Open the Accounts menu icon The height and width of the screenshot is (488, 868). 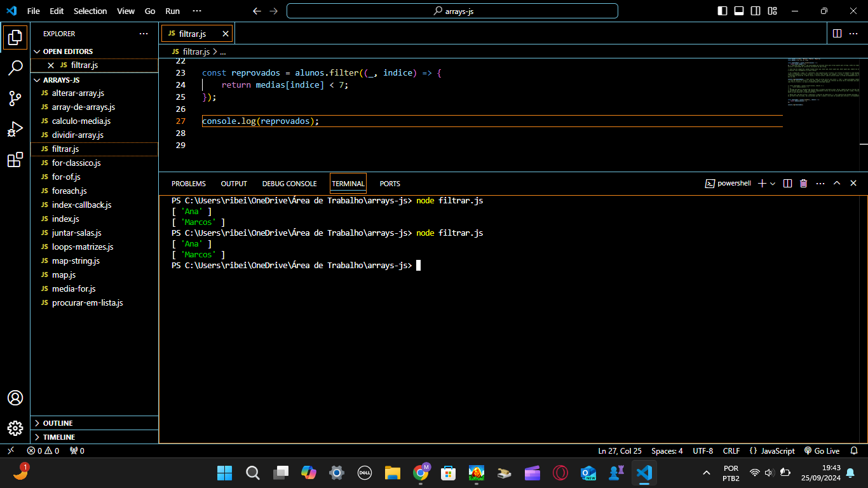[x=15, y=398]
